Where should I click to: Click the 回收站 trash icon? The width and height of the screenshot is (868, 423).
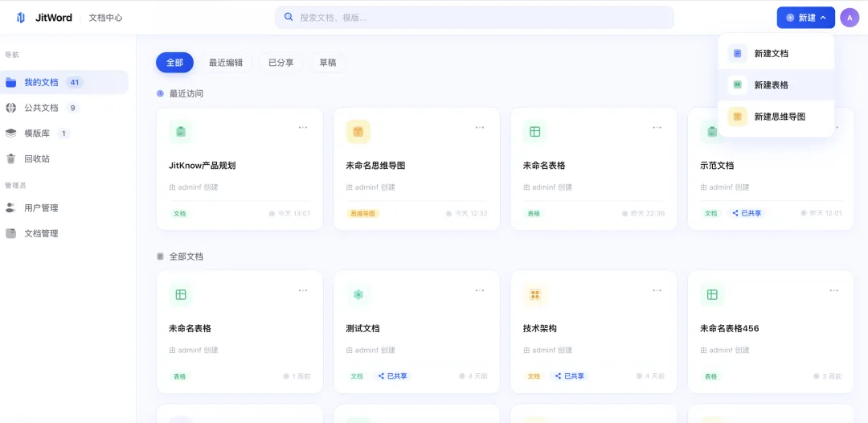pos(11,159)
